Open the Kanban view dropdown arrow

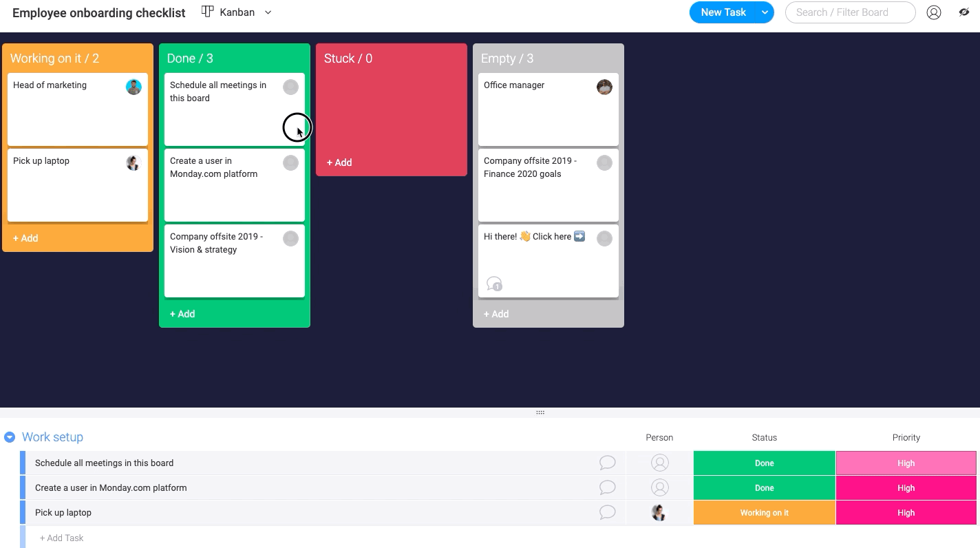pos(268,12)
